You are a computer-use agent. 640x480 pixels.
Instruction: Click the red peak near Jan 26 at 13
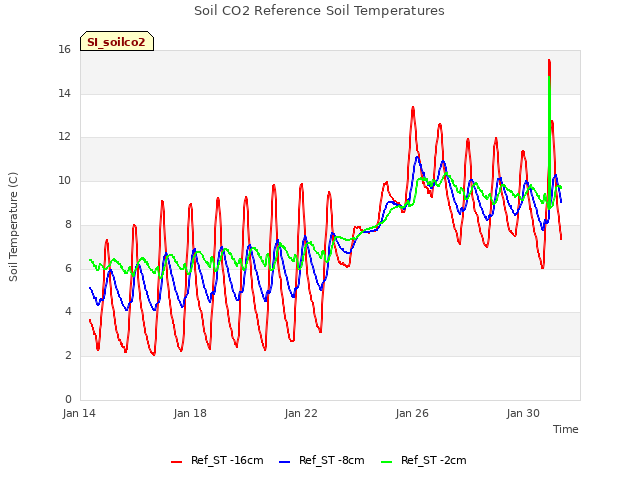coord(413,108)
